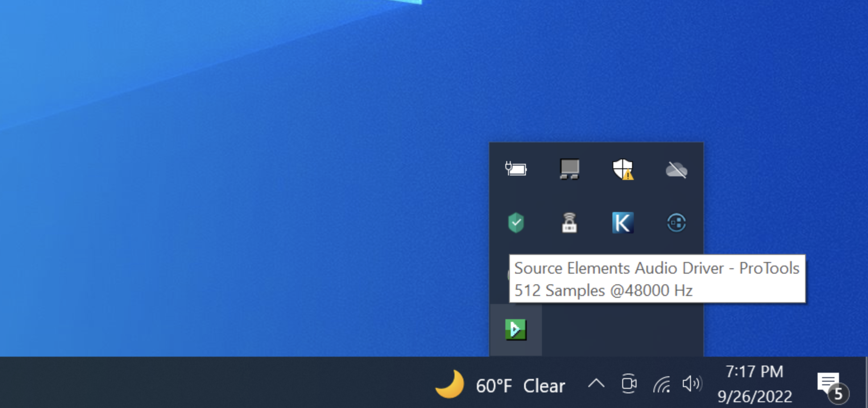Open the Wi-Fi network flyout
The width and height of the screenshot is (868, 408).
click(661, 384)
